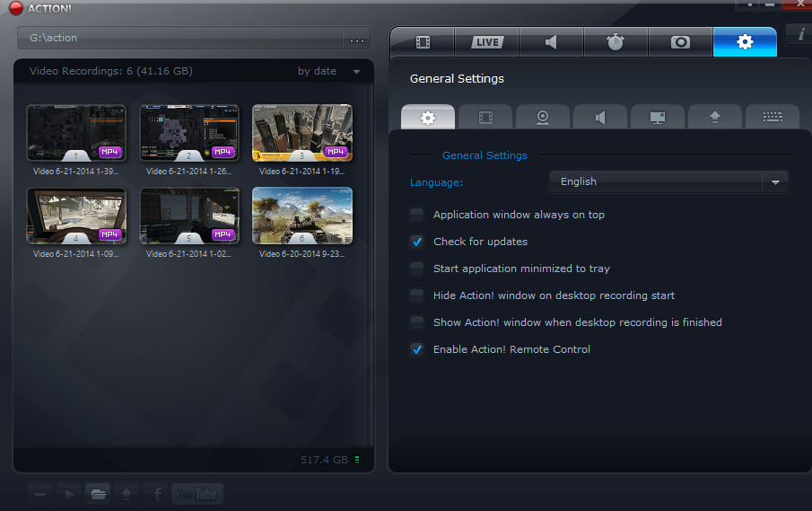Open the video settings film sub-tab
Screen dimensions: 812x511
point(485,118)
